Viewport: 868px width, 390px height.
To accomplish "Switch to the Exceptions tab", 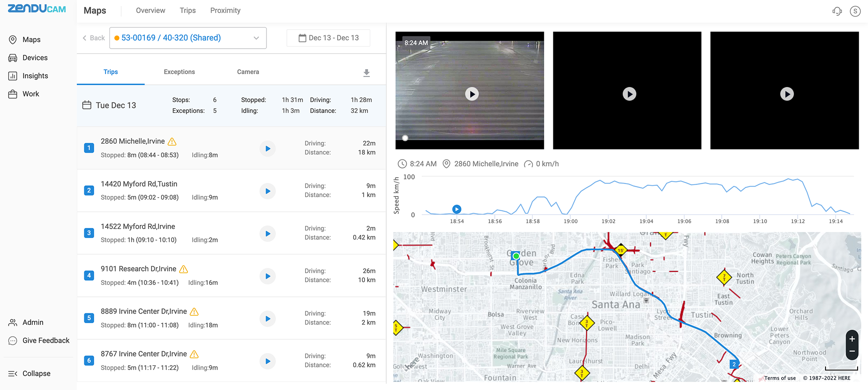I will (179, 72).
